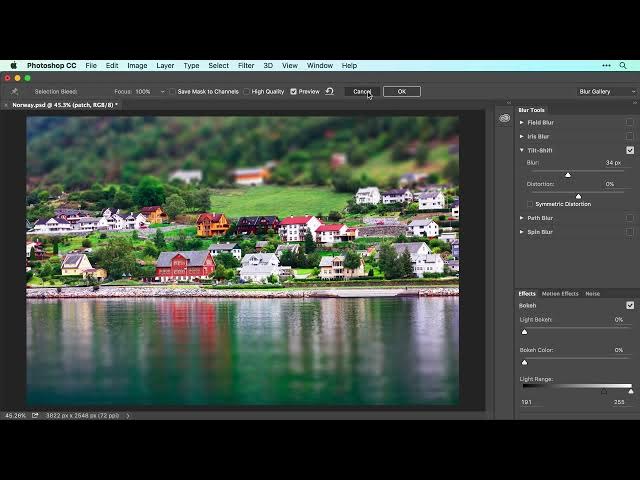The height and width of the screenshot is (480, 640).
Task: Open the Blur Gallery workspace dropdown
Action: (606, 91)
